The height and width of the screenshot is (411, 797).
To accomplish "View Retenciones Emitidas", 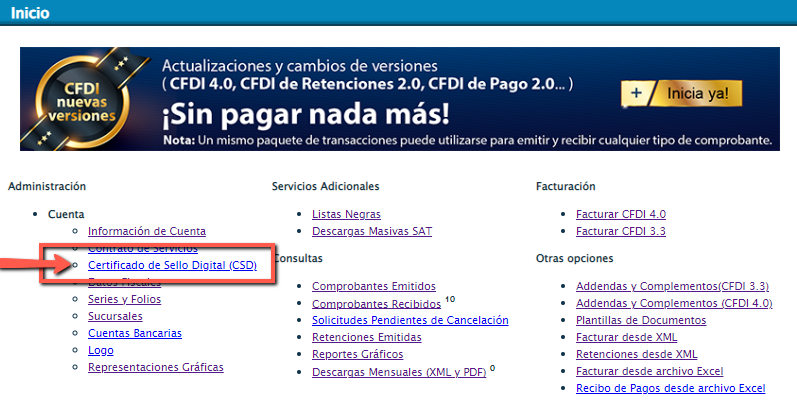I will [366, 337].
